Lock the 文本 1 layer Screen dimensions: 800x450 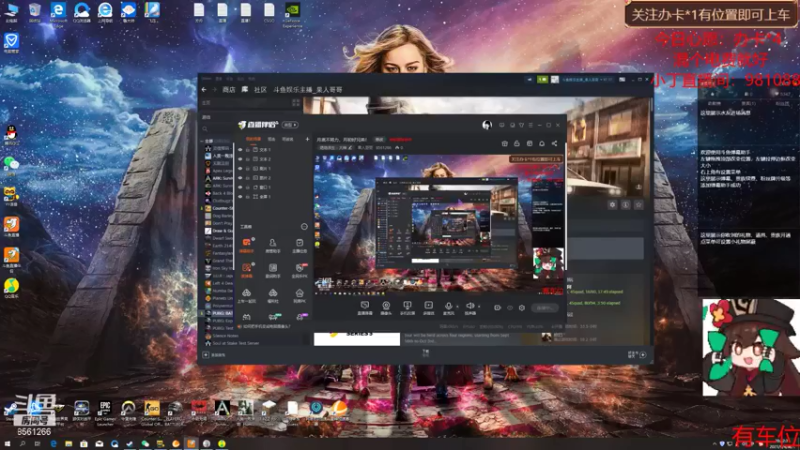tap(248, 150)
